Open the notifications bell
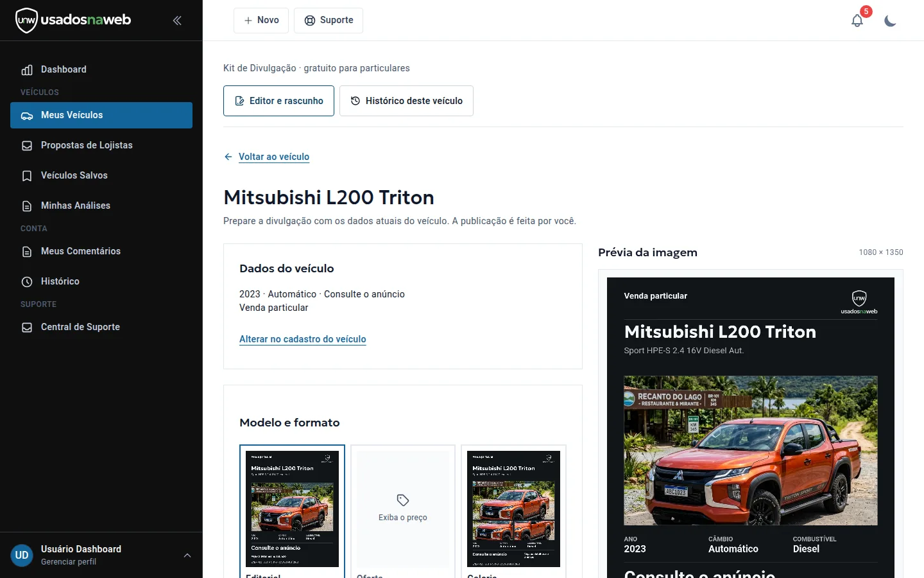 (857, 21)
